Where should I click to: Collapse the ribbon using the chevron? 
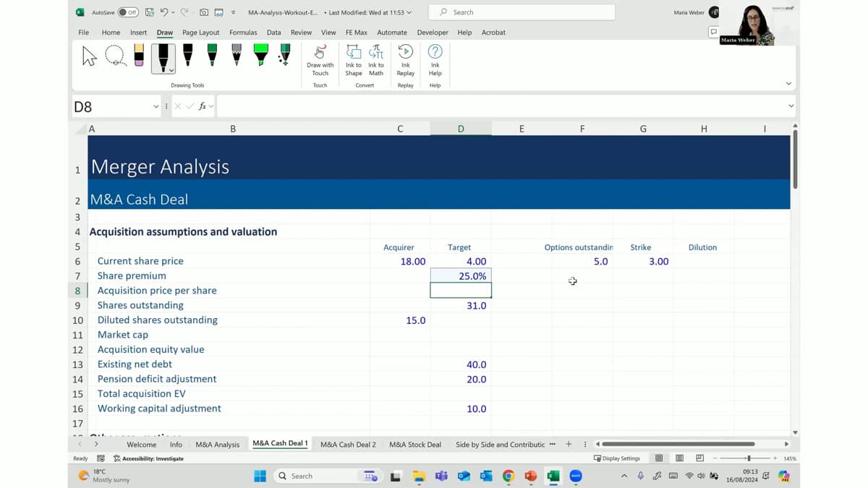(788, 84)
